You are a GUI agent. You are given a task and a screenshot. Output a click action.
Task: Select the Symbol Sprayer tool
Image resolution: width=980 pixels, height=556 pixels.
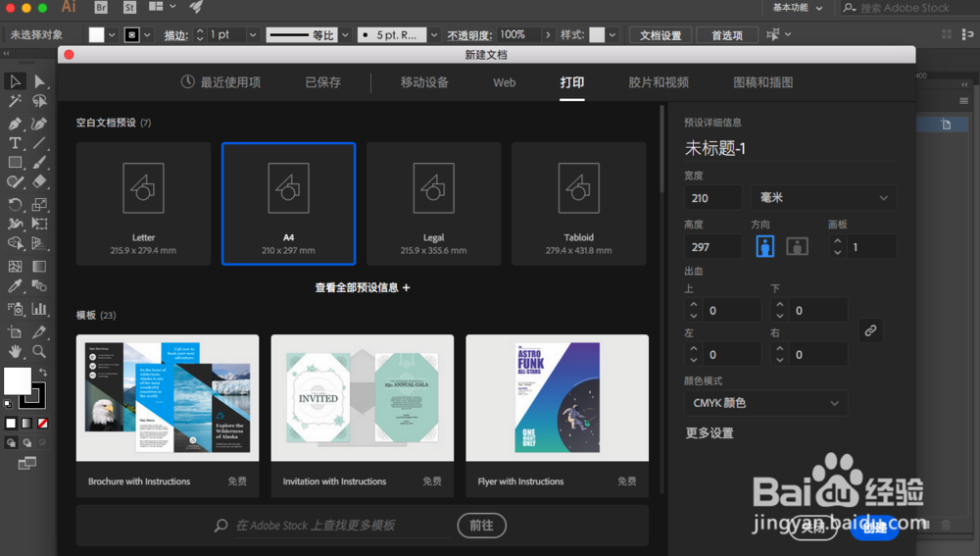click(x=15, y=308)
